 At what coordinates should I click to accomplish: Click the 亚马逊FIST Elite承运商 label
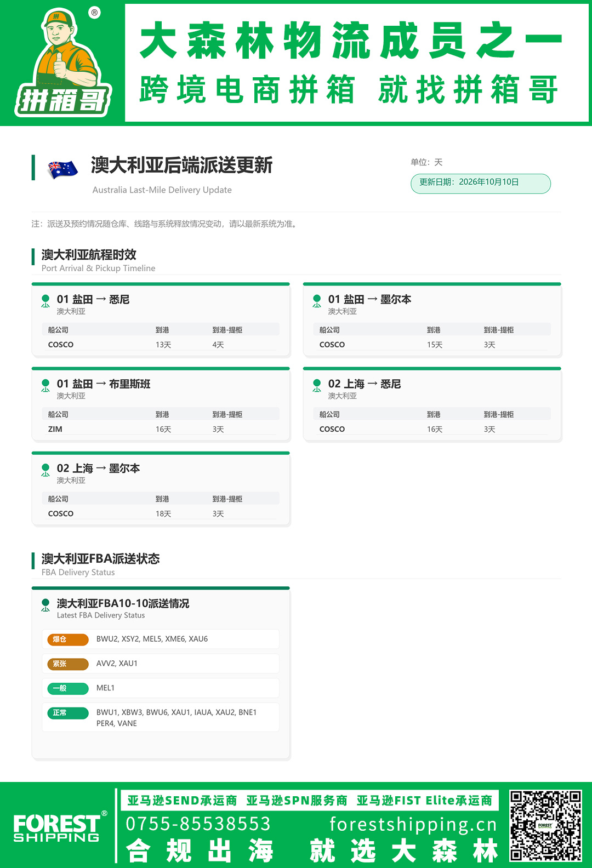click(424, 801)
